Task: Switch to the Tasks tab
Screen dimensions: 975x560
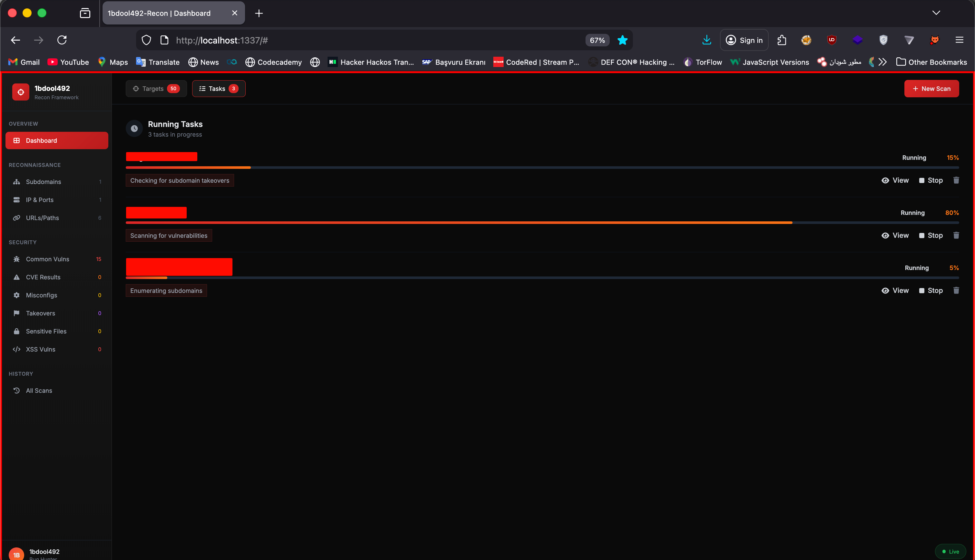Action: tap(219, 89)
